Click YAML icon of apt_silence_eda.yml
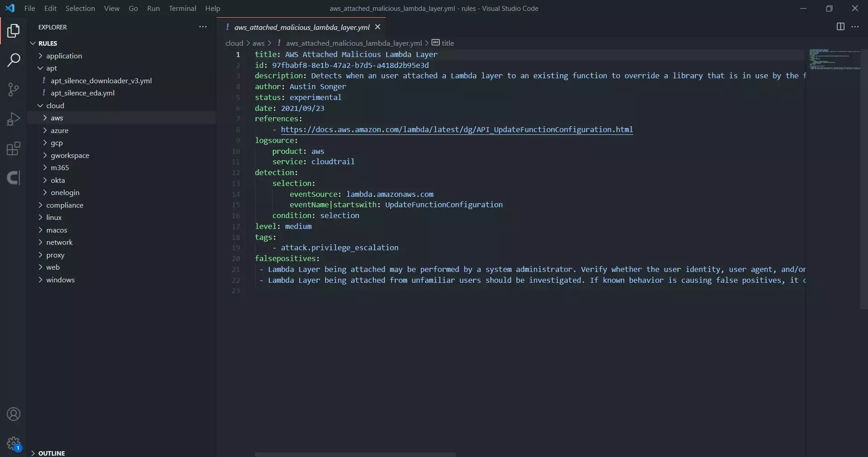This screenshot has width=868, height=457. [44, 93]
